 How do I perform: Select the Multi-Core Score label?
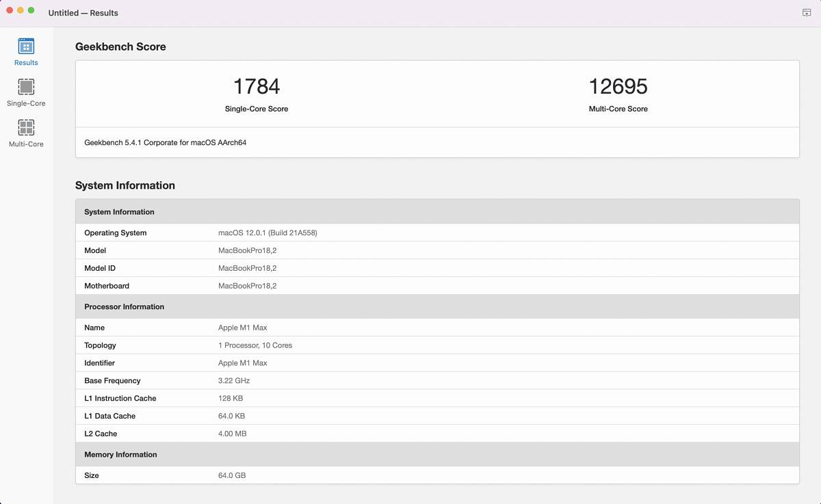click(x=618, y=109)
